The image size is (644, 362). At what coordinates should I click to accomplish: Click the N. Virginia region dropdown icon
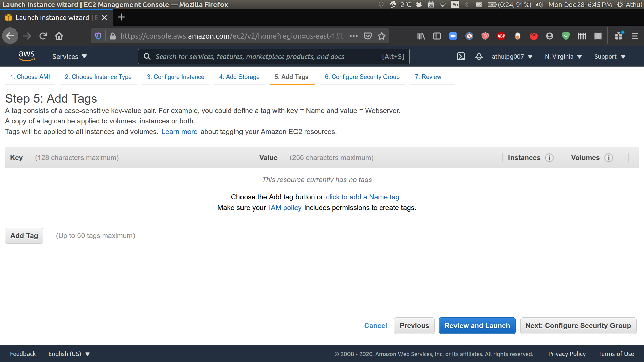(x=579, y=56)
